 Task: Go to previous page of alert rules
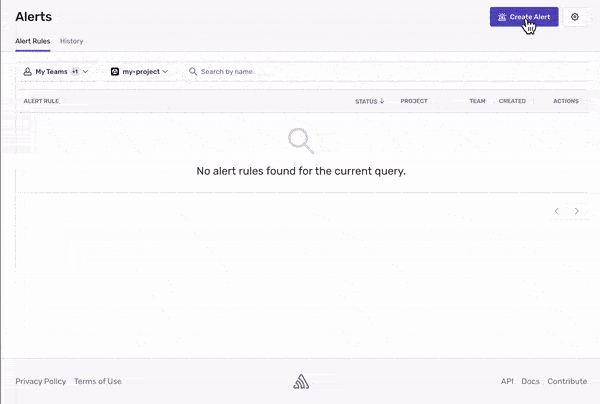coord(557,211)
